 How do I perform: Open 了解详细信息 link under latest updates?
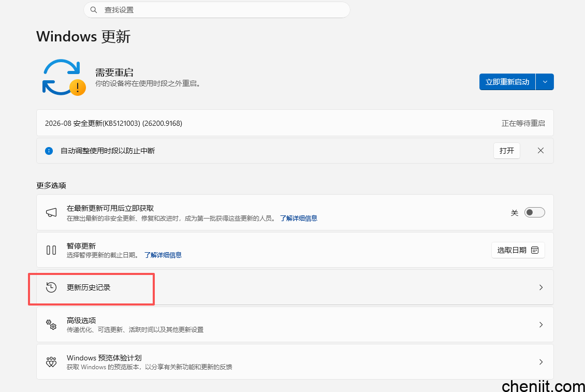(299, 219)
